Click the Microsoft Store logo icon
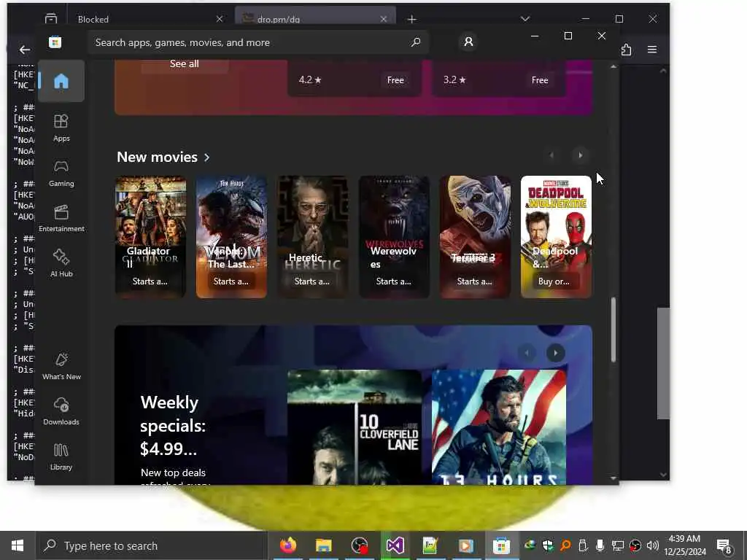This screenshot has height=560, width=747. click(55, 42)
